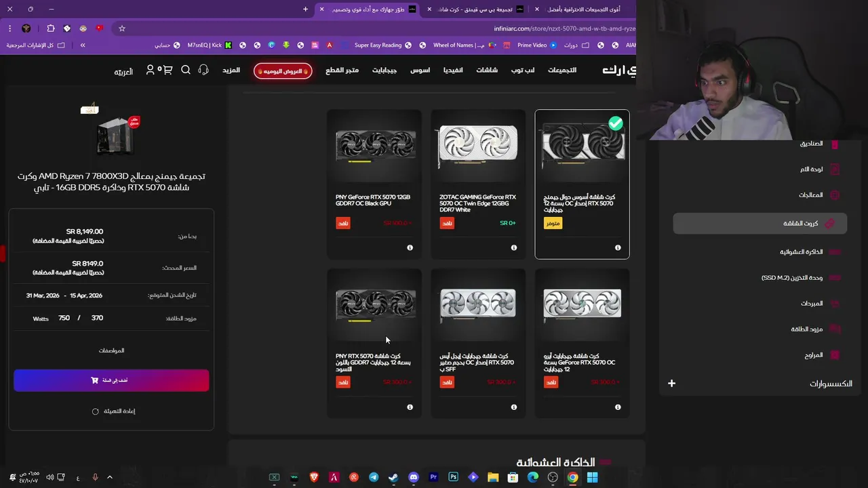Image resolution: width=868 pixels, height=488 pixels.
Task: Jump to the SSD M.2 storage sidebar item
Action: [x=792, y=278]
